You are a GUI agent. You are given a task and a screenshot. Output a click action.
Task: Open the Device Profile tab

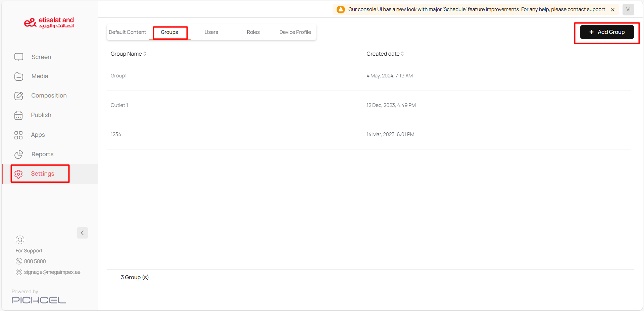(295, 32)
